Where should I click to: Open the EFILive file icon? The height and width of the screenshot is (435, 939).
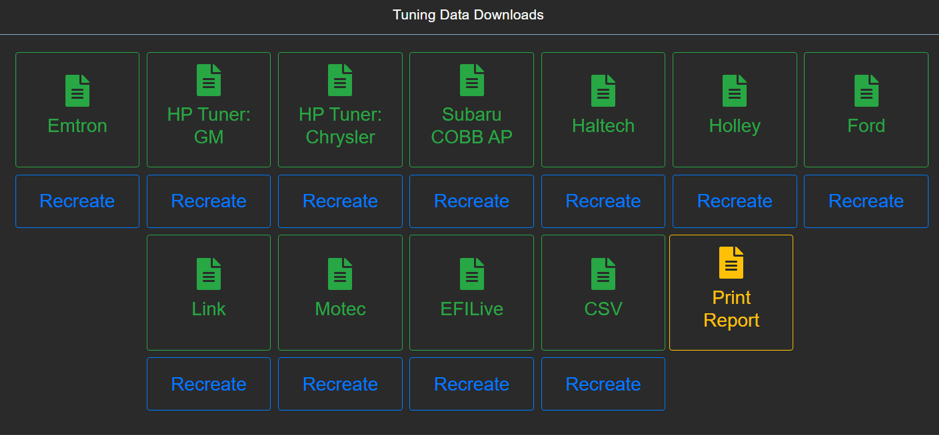[472, 274]
